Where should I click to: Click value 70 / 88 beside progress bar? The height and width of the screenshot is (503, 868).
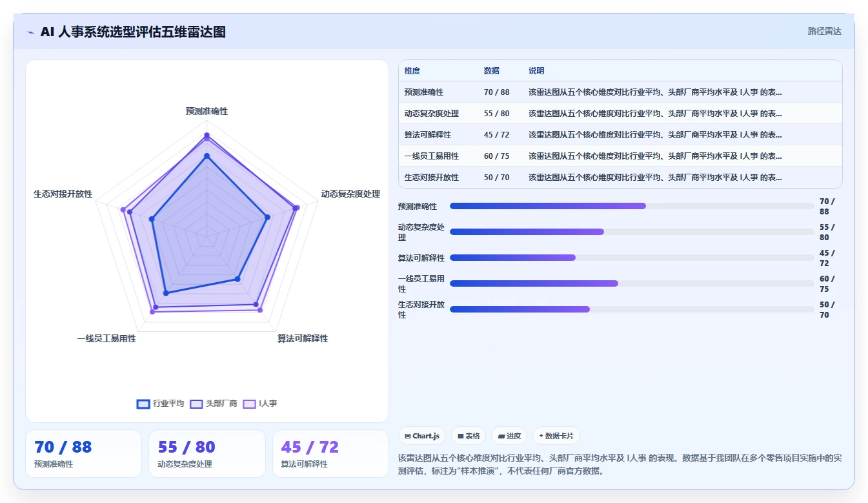coord(827,207)
